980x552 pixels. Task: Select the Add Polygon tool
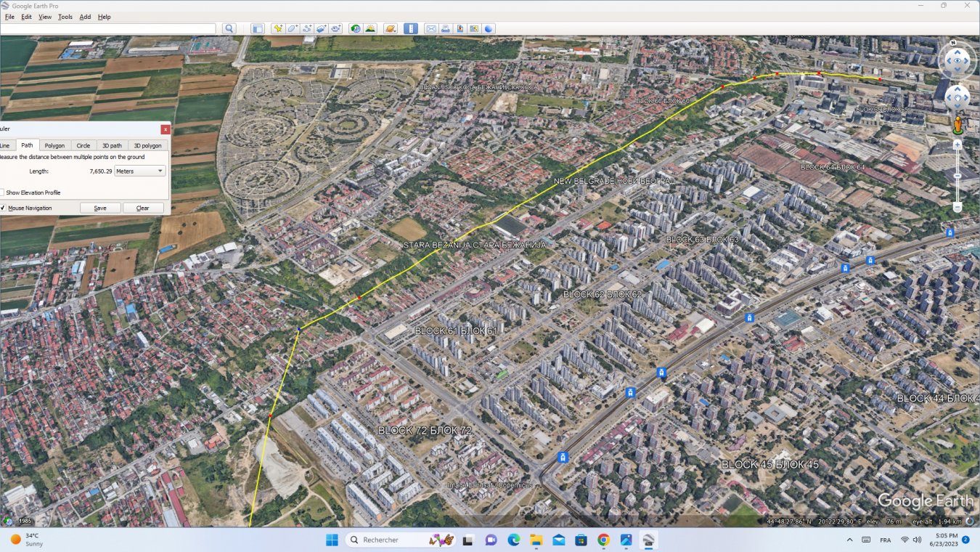[x=292, y=29]
